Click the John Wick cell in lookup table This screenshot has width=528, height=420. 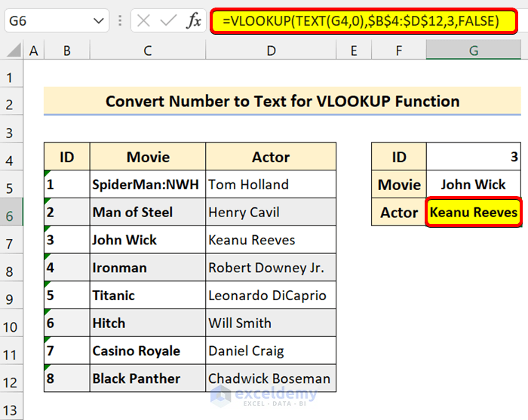[x=474, y=185]
